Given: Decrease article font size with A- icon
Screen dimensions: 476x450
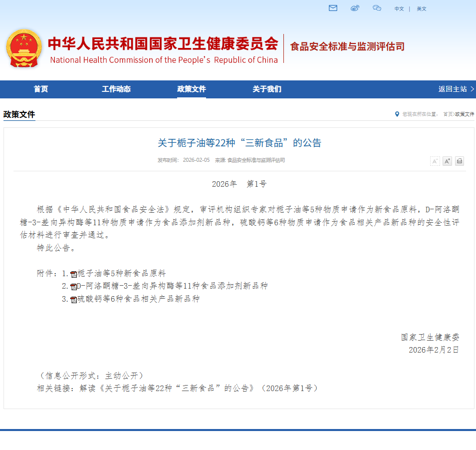Looking at the screenshot, I should click(435, 161).
